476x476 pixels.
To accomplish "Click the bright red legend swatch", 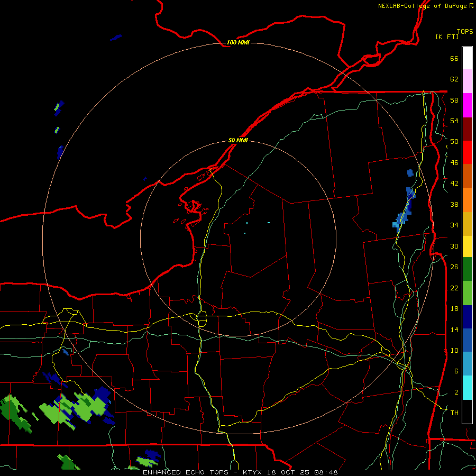I will [467, 152].
